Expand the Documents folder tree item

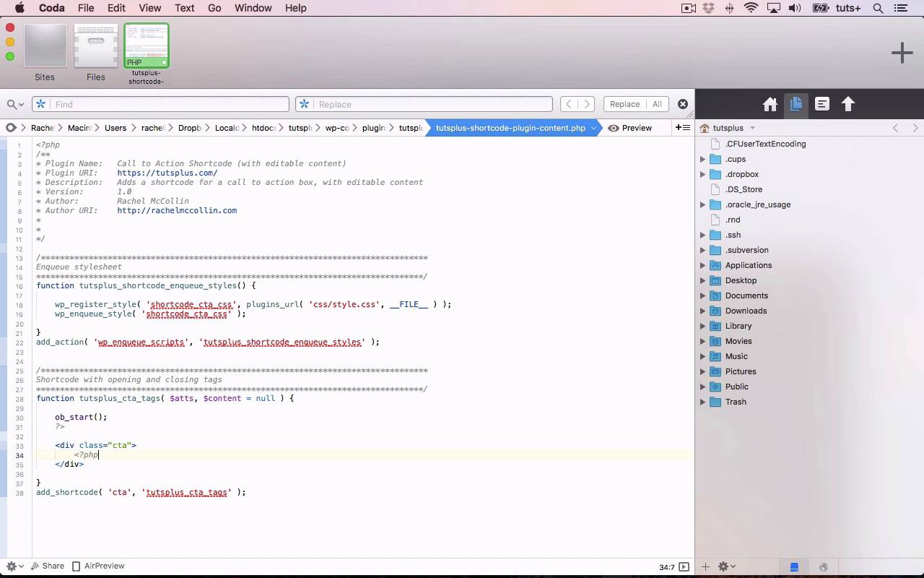click(x=702, y=296)
